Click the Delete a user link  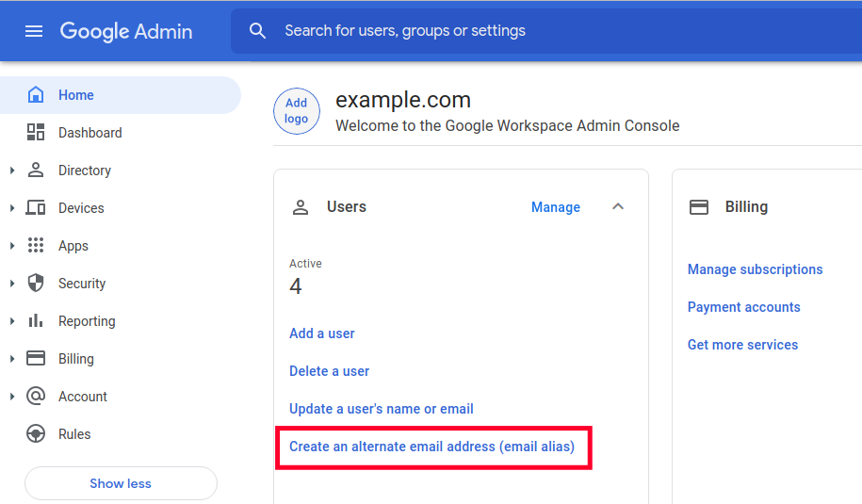(330, 371)
